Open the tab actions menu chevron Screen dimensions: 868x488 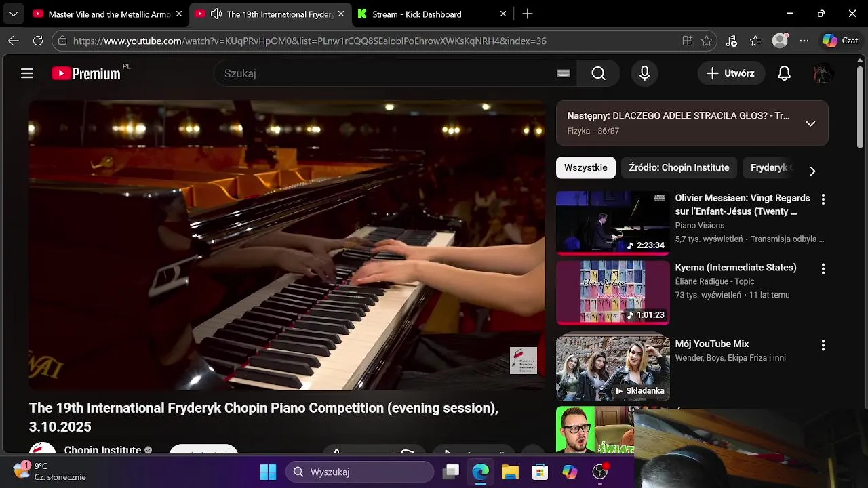(x=13, y=14)
